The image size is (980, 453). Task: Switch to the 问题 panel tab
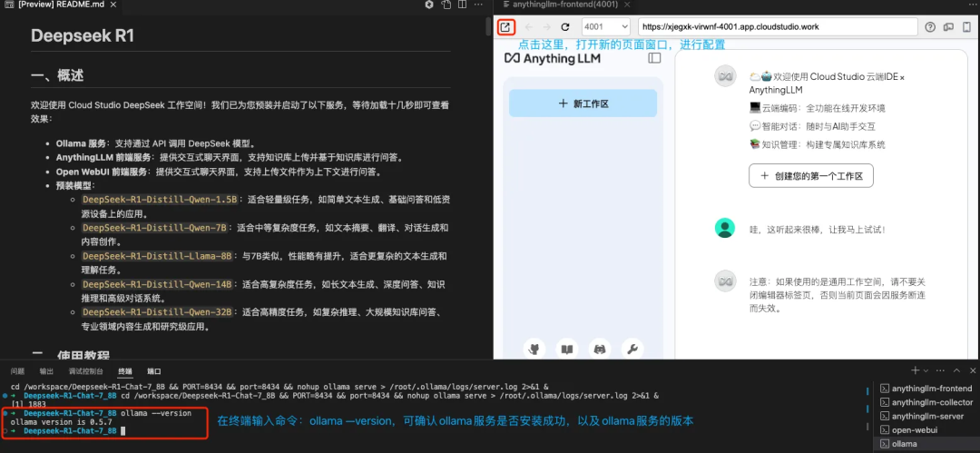click(x=17, y=371)
